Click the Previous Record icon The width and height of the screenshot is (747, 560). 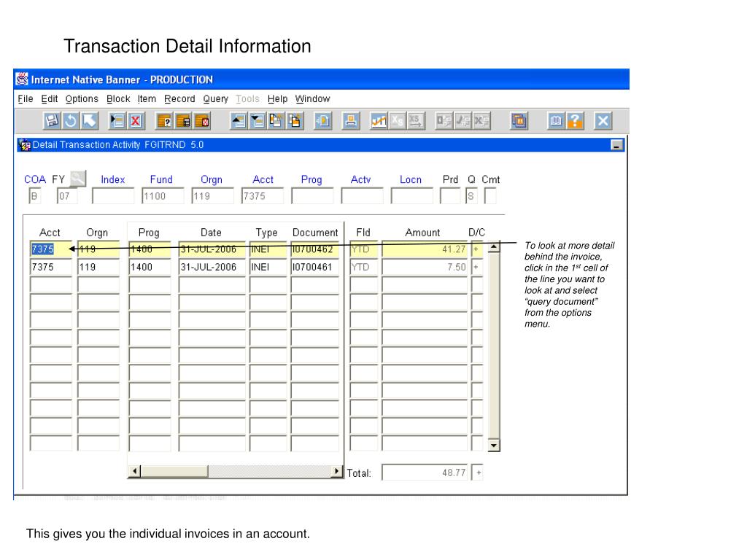tap(239, 120)
